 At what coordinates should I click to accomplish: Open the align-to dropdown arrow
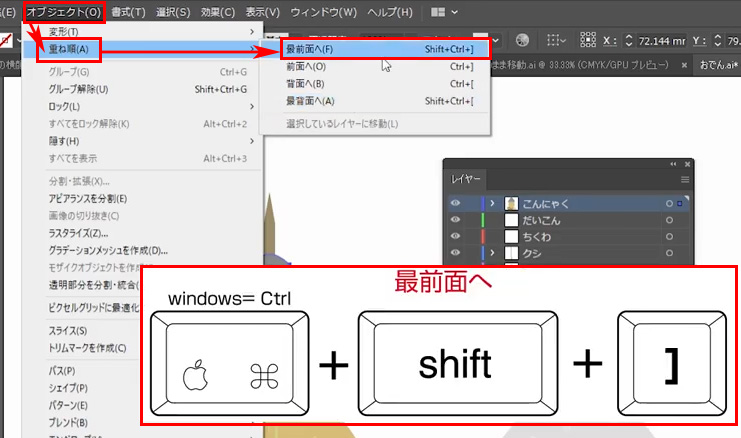pos(563,41)
